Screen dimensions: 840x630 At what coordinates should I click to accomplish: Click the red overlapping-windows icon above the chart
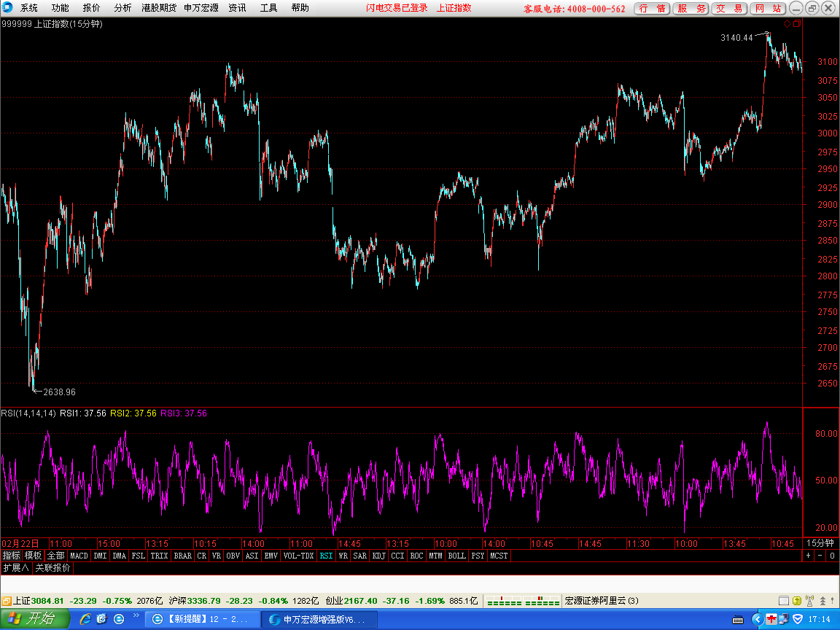[x=797, y=23]
